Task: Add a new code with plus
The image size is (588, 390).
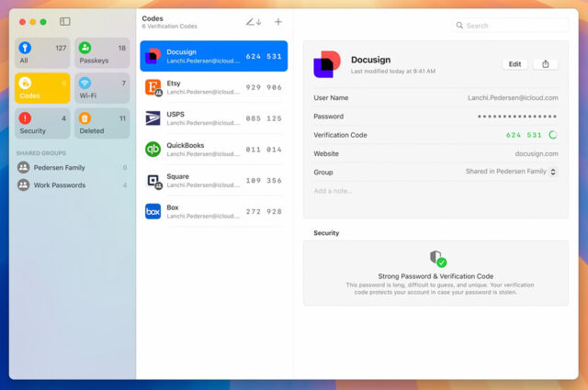Action: click(x=278, y=22)
